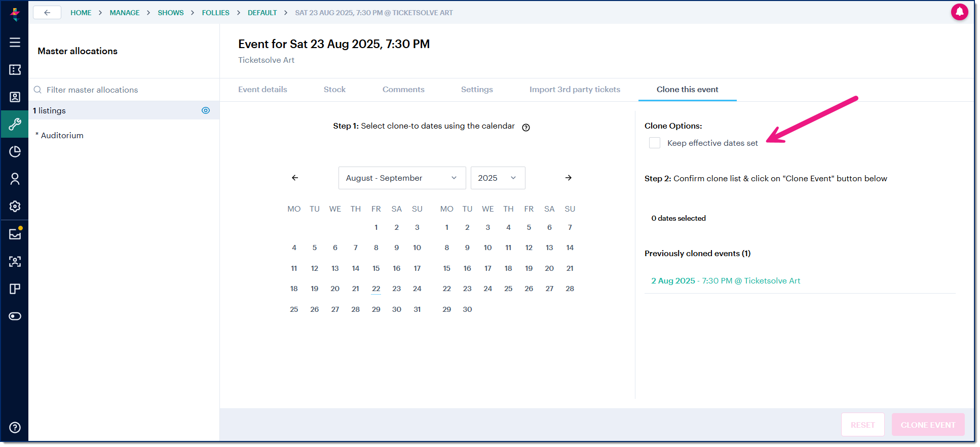Select September 13 in calendar
Screen dimensions: 980x447
tap(549, 248)
